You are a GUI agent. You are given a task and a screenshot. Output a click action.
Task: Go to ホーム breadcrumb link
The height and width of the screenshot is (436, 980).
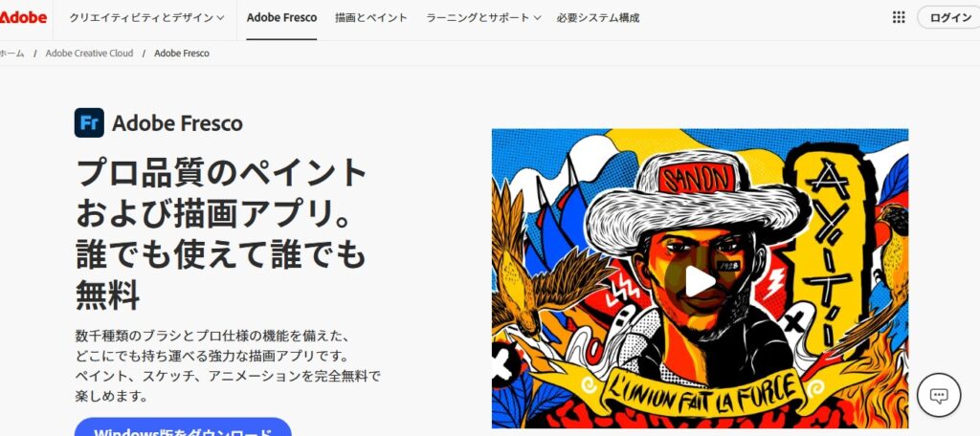tap(11, 54)
